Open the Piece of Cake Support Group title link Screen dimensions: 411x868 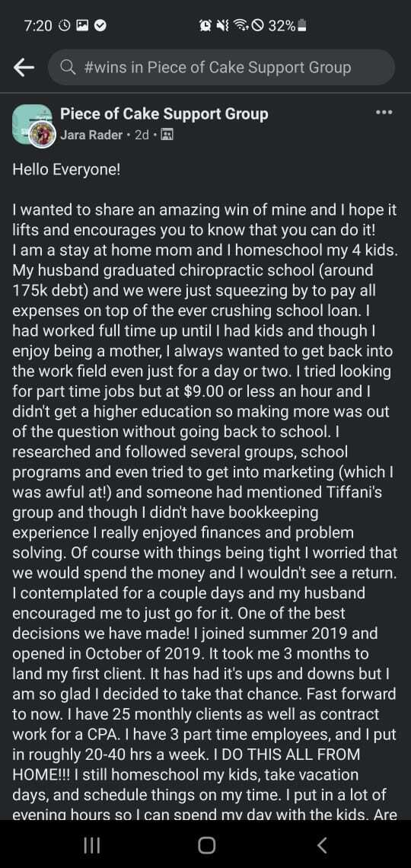[164, 114]
